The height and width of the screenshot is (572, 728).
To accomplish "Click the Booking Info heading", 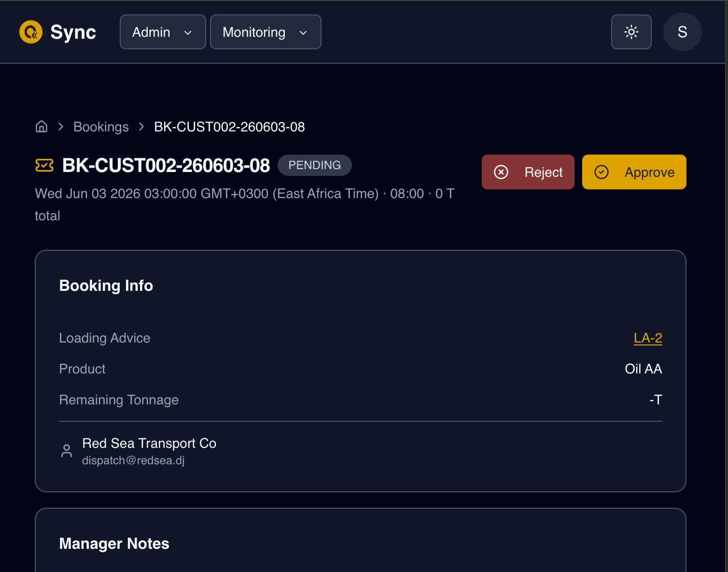I will 106,286.
